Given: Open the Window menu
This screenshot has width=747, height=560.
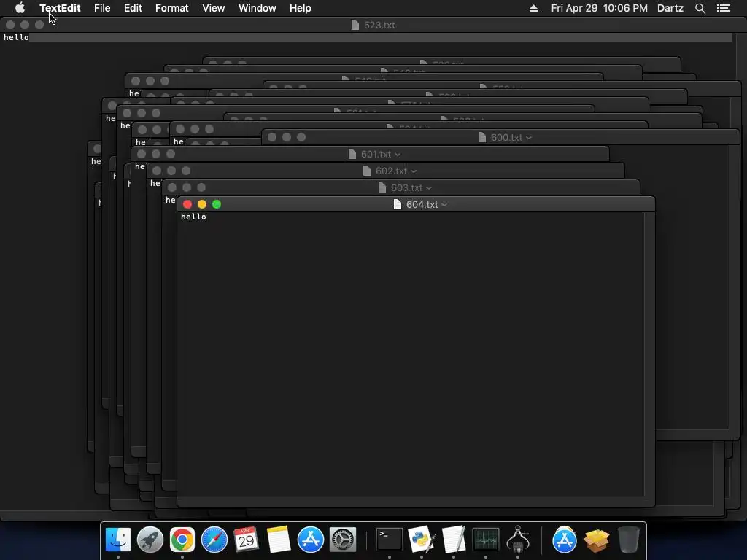Looking at the screenshot, I should 258,8.
